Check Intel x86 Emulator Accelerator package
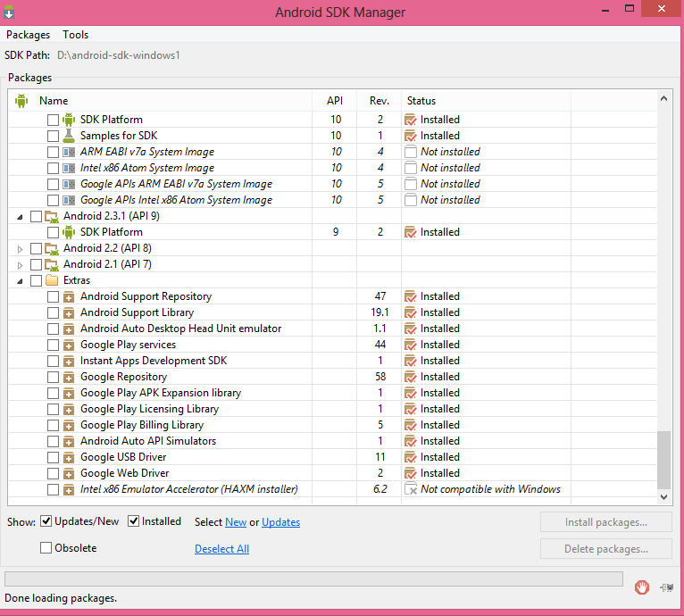Screen dimensions: 684x616 click(x=53, y=489)
